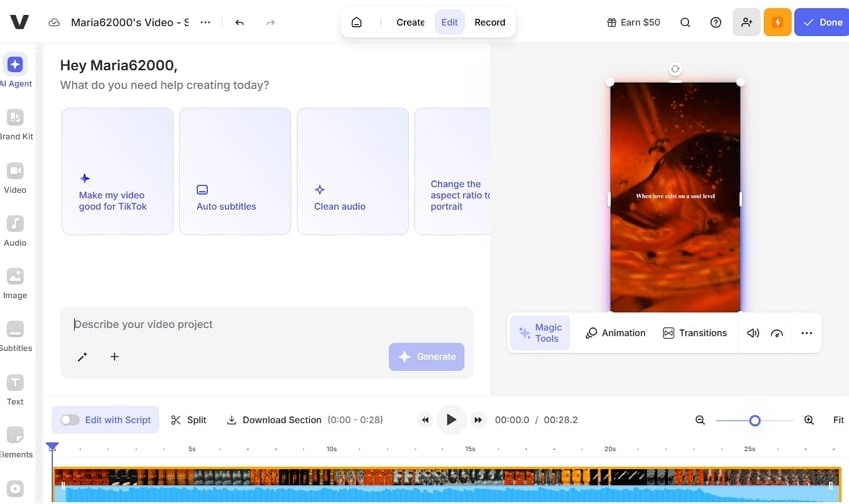Open the AI Agent sidebar panel
Image resolution: width=849 pixels, height=504 pixels.
point(15,70)
